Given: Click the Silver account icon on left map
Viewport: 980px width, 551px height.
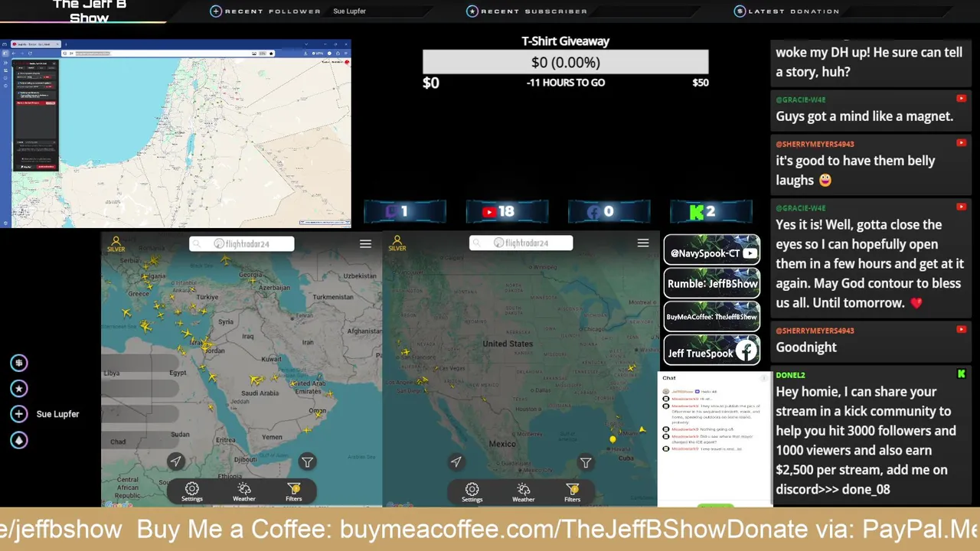Looking at the screenshot, I should 116,244.
